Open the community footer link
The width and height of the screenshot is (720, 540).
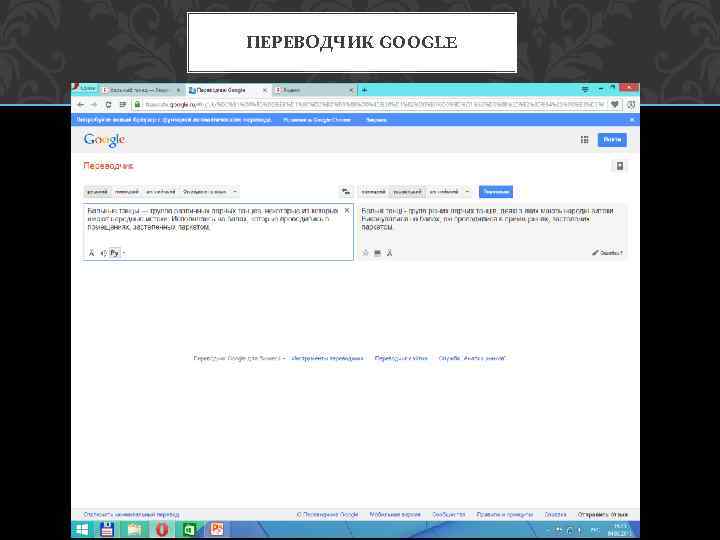(x=449, y=515)
